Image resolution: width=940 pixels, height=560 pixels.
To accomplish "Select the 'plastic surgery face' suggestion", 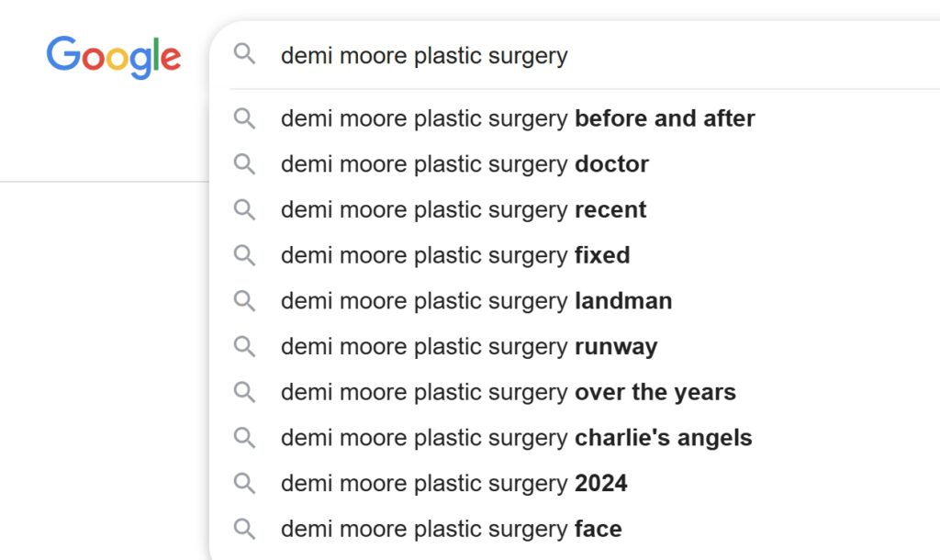I will [452, 529].
